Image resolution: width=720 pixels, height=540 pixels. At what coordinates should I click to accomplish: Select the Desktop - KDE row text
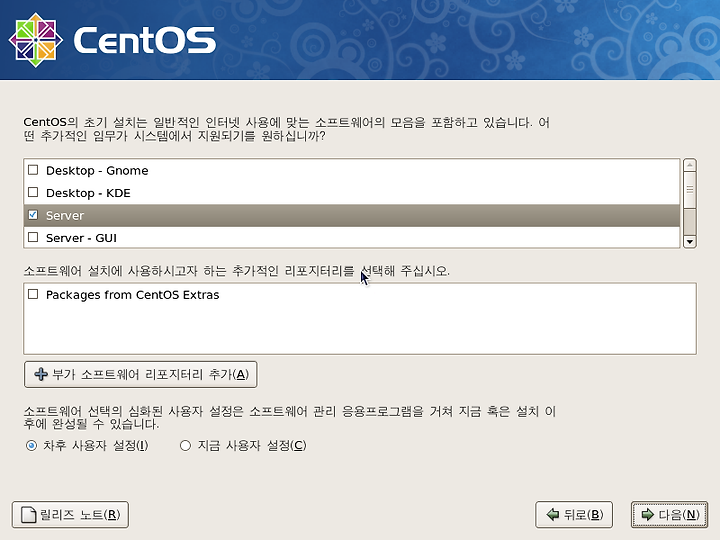[88, 193]
